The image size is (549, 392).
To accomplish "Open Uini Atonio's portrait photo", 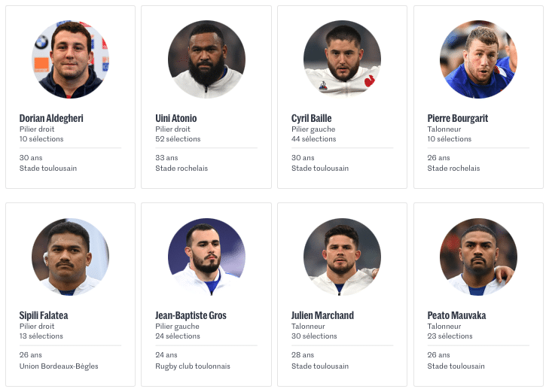I will [206, 59].
